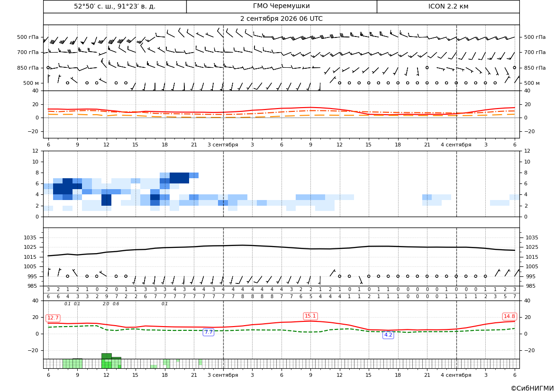Screen dimensions: 554x392
Task: Click the blue 7.7 minimum temperature label
Action: [209, 332]
